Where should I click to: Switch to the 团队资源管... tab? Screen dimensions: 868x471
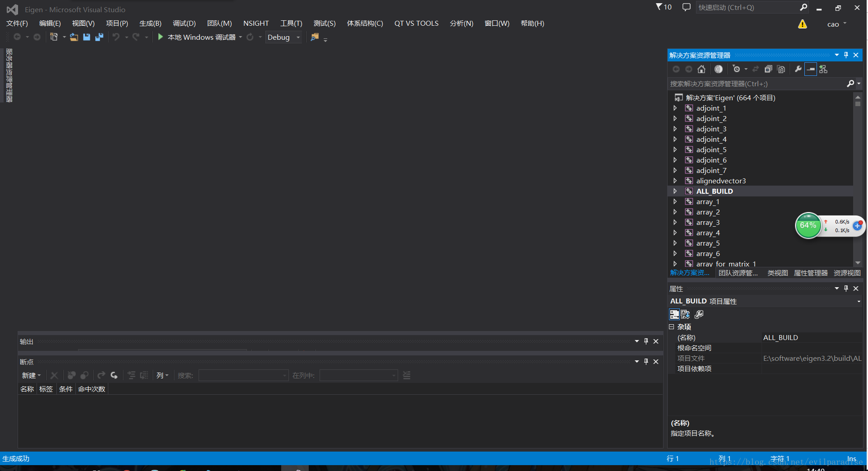738,273
